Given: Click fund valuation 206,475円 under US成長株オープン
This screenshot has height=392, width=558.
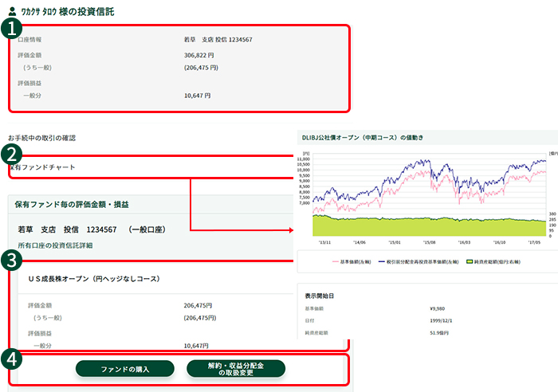Looking at the screenshot, I should [198, 305].
